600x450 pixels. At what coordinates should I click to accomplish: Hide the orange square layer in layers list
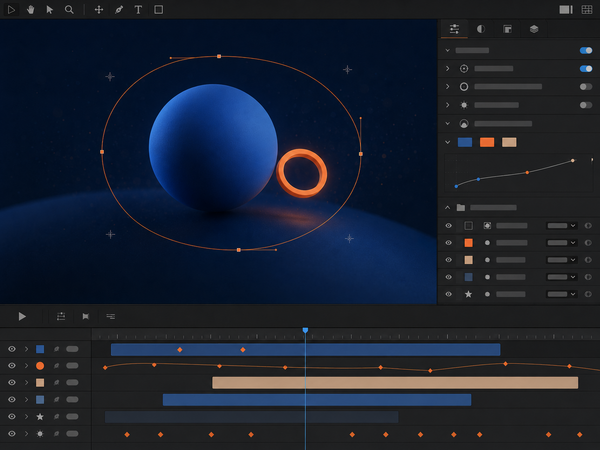[448, 243]
